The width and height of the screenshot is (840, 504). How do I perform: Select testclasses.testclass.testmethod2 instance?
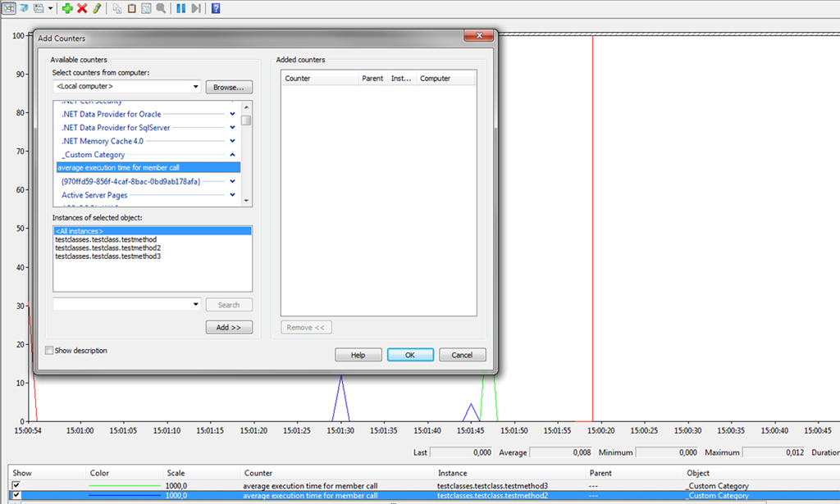(x=107, y=247)
